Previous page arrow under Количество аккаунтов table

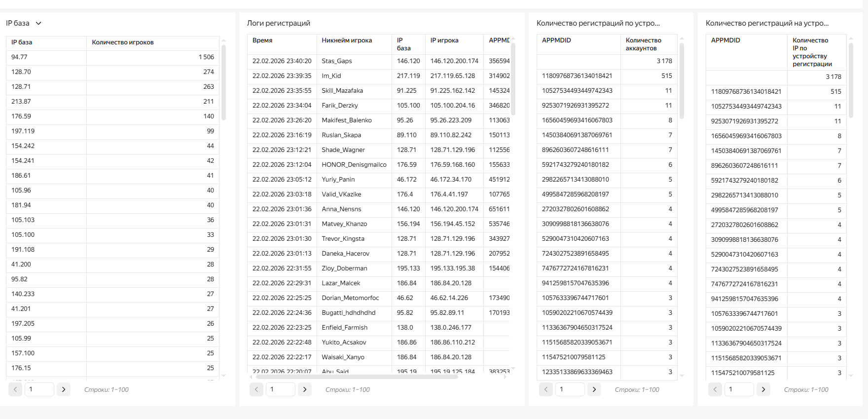click(546, 389)
